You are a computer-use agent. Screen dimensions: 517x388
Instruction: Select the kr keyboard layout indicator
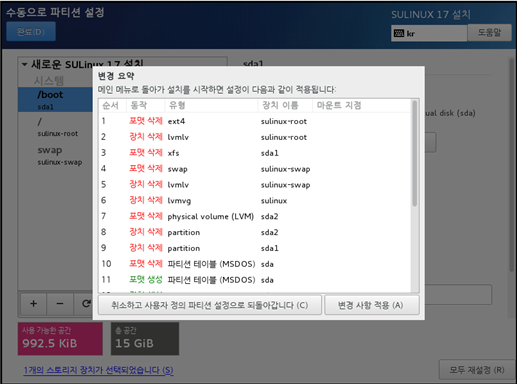tap(429, 33)
